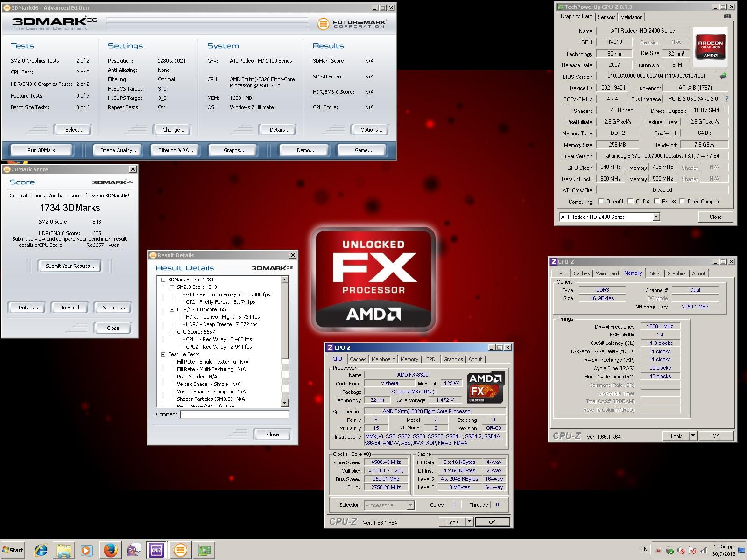Open Internet Explorer from the taskbar
The height and width of the screenshot is (560, 747).
coord(41,550)
